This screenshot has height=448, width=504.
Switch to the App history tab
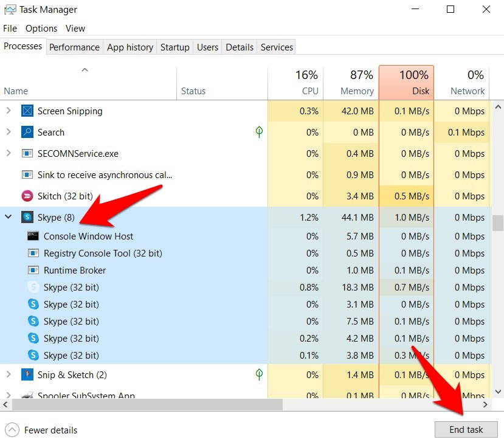[130, 47]
